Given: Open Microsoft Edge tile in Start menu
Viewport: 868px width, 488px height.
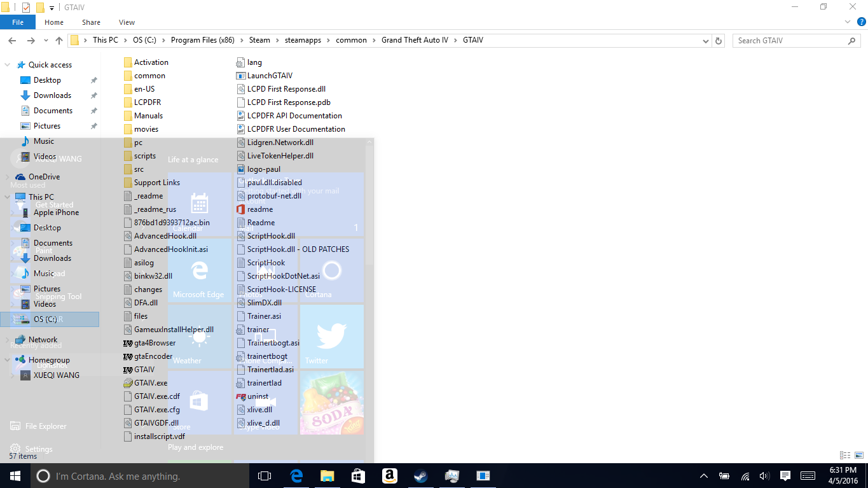Looking at the screenshot, I should pos(200,270).
